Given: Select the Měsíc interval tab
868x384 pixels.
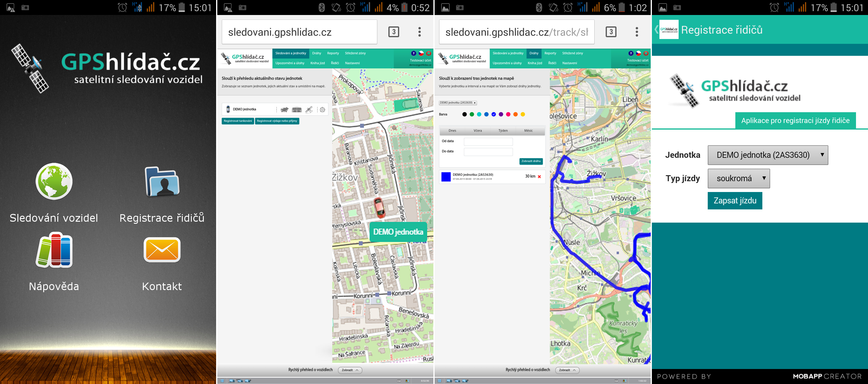Looking at the screenshot, I should click(528, 131).
